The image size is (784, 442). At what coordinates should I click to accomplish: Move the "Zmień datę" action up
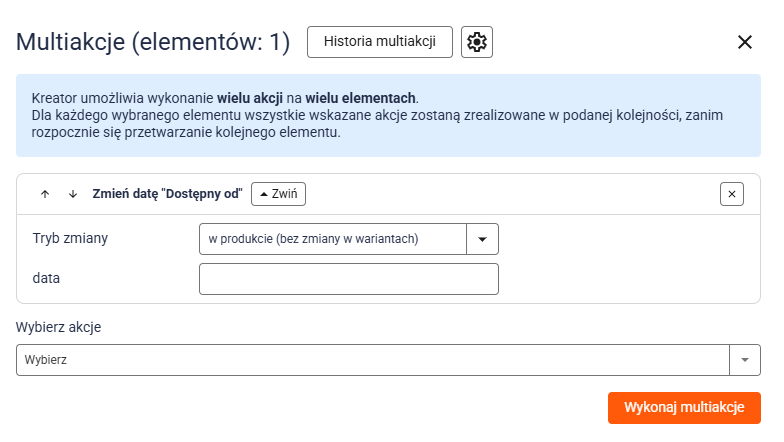tap(45, 194)
